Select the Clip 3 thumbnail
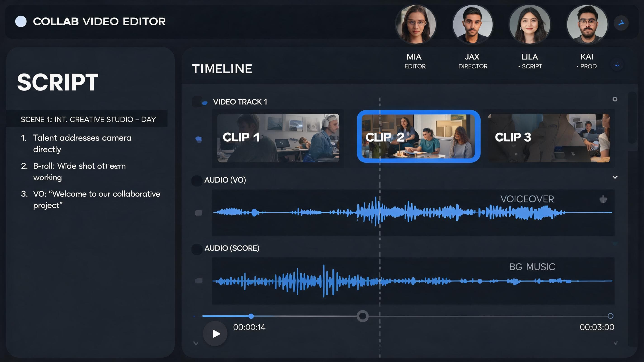 point(549,138)
